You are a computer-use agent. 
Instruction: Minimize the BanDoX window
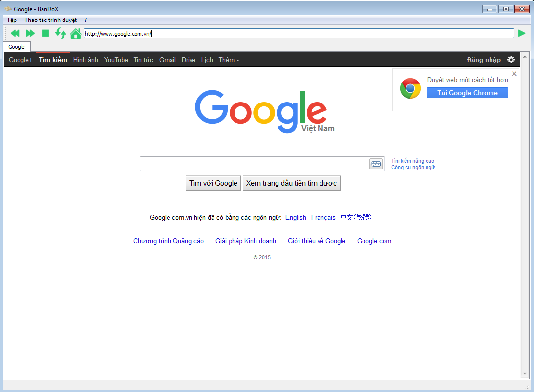(x=490, y=9)
